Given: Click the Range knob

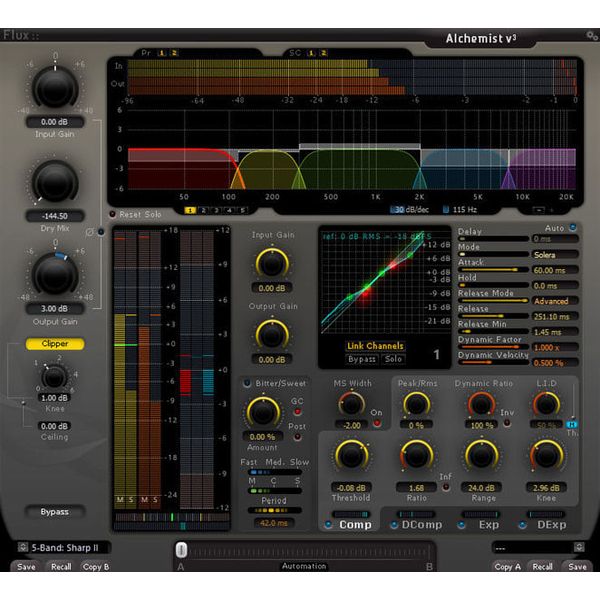Looking at the screenshot, I should 481,455.
